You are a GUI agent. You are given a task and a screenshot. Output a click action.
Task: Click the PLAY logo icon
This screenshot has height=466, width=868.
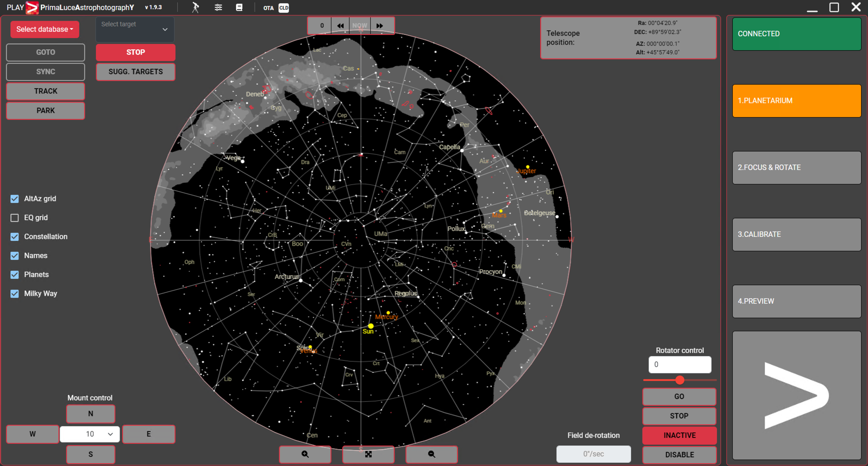click(32, 7)
